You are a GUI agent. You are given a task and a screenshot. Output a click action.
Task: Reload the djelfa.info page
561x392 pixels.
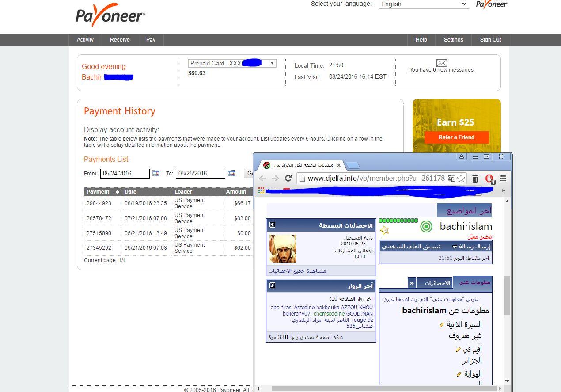point(288,178)
